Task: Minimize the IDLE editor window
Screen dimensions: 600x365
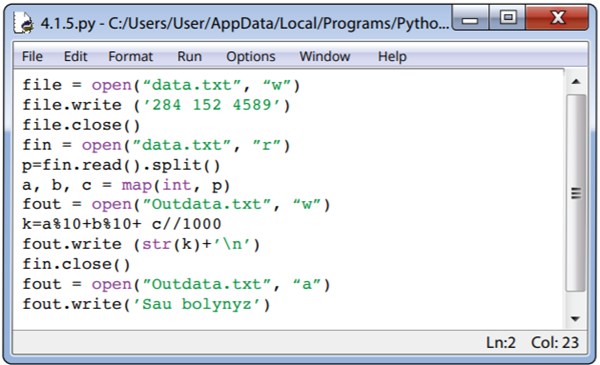Action: click(x=470, y=18)
